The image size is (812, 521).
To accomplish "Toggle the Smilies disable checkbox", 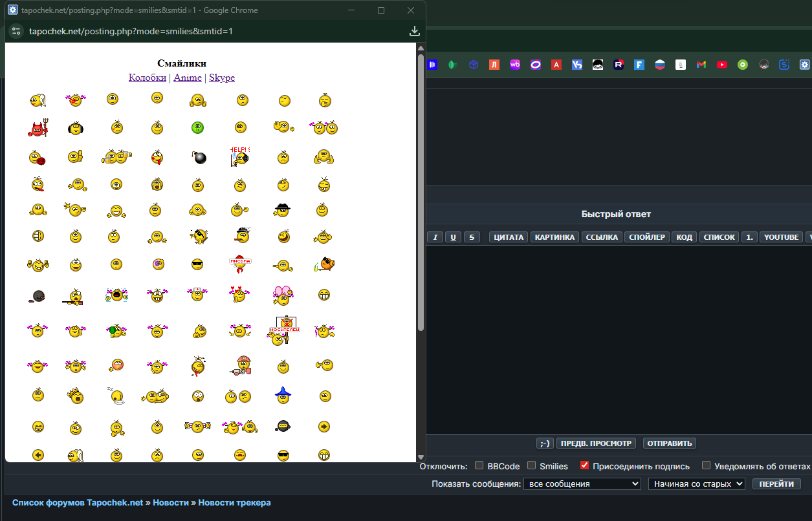I will tap(531, 465).
